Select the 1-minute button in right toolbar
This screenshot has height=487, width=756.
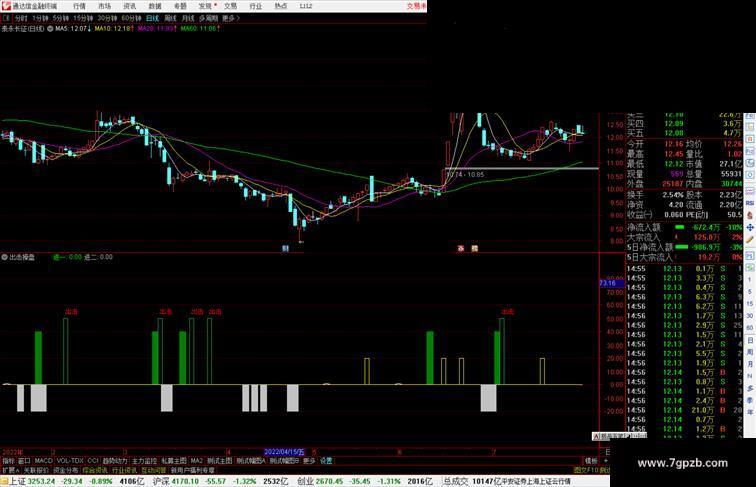(750, 280)
